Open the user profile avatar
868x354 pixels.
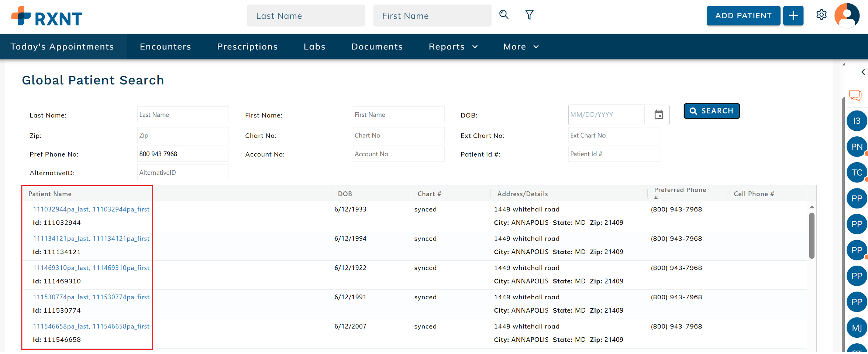[x=847, y=16]
